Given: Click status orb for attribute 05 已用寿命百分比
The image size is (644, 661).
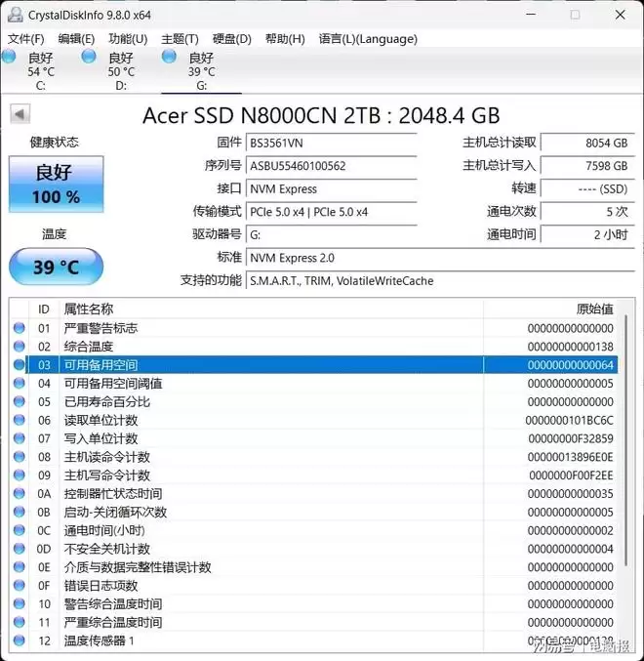Looking at the screenshot, I should tap(19, 401).
